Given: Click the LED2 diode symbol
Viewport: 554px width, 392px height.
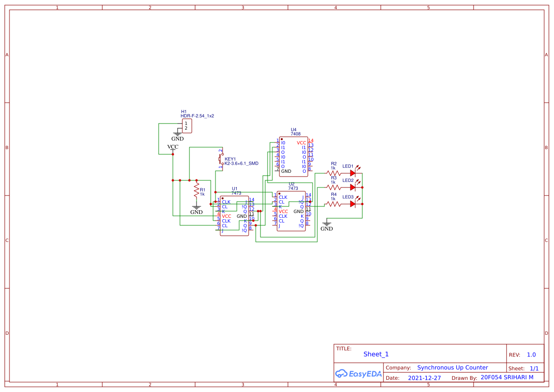Looking at the screenshot, I should point(353,187).
